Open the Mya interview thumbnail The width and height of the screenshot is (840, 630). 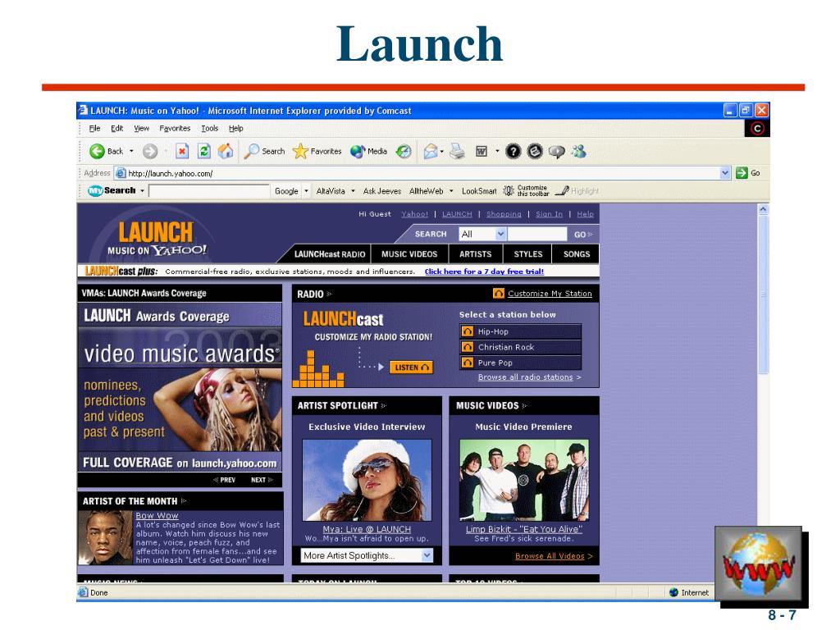click(367, 480)
